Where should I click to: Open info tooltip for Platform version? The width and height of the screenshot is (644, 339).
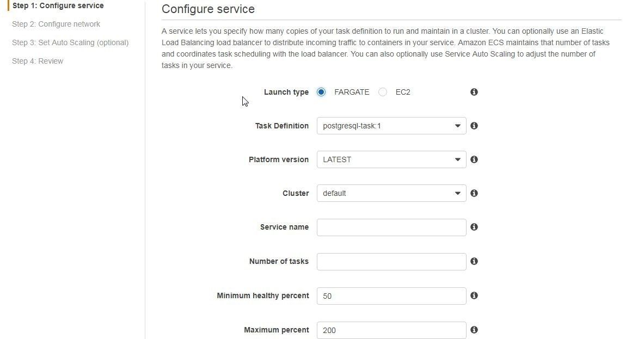click(474, 159)
